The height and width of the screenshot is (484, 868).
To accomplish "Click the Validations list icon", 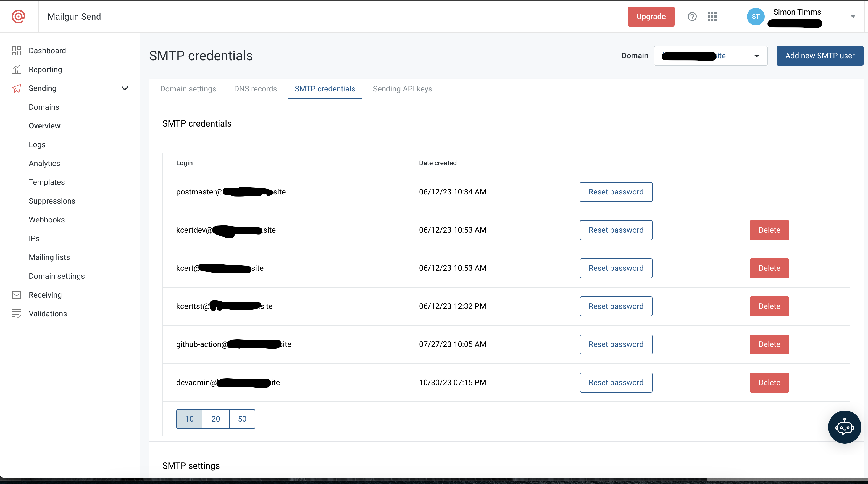I will pos(17,314).
